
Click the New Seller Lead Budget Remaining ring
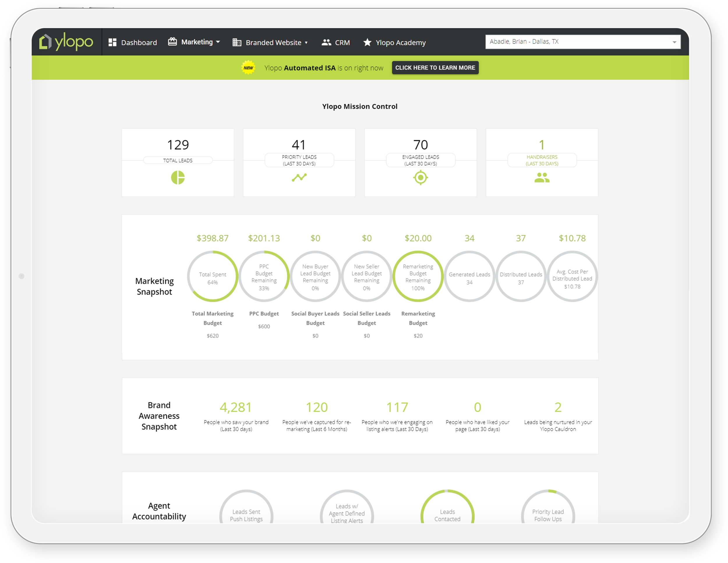pos(367,277)
